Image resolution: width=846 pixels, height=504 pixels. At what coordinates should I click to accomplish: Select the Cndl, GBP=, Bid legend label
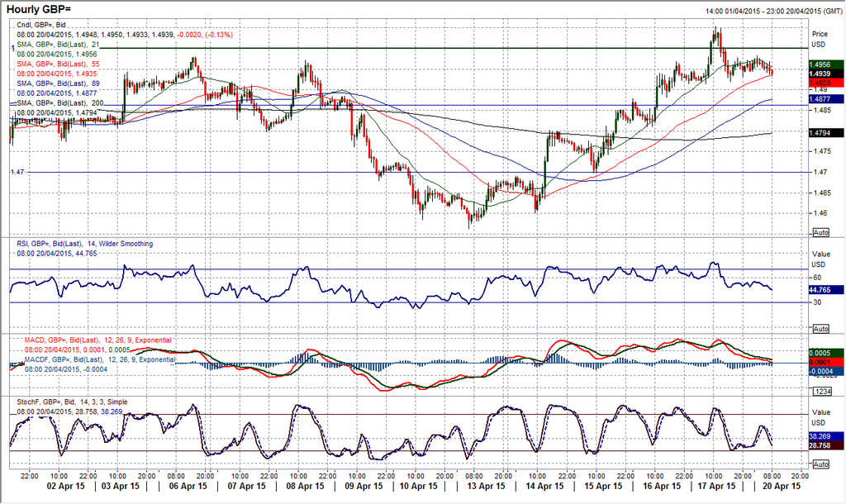[48, 26]
